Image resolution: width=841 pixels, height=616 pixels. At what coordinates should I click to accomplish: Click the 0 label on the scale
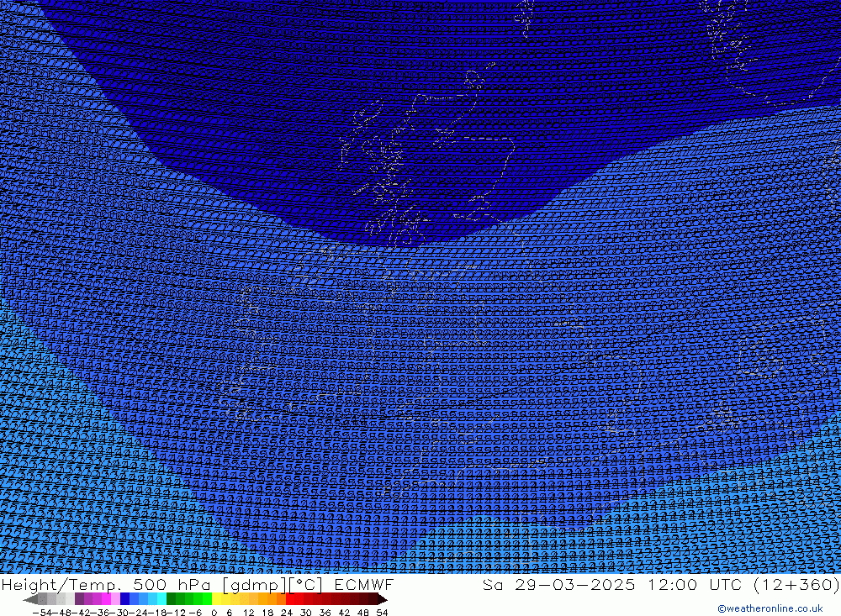214,613
